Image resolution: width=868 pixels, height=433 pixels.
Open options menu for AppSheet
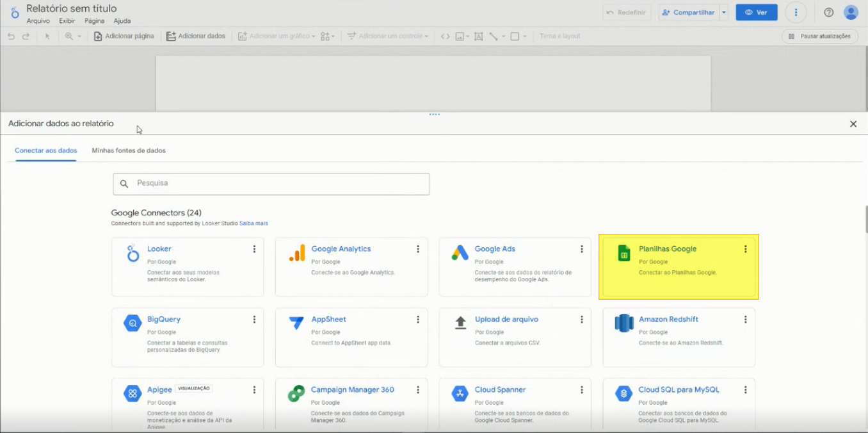point(418,320)
